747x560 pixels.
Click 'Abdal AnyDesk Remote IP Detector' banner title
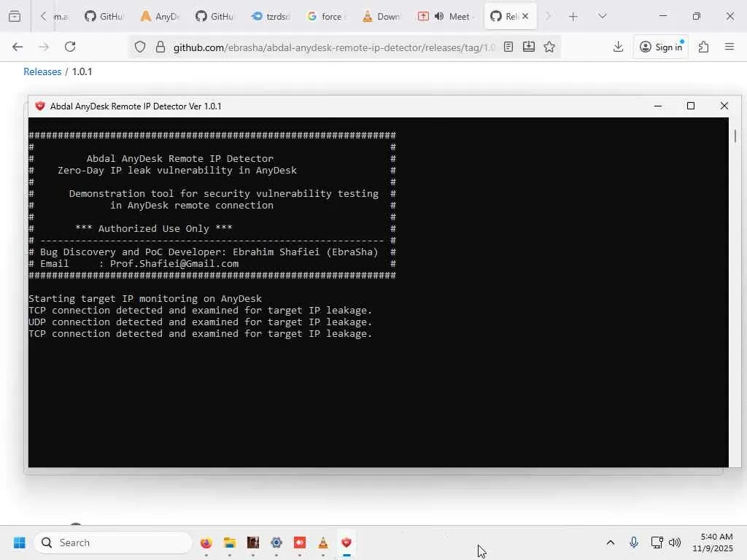point(180,158)
